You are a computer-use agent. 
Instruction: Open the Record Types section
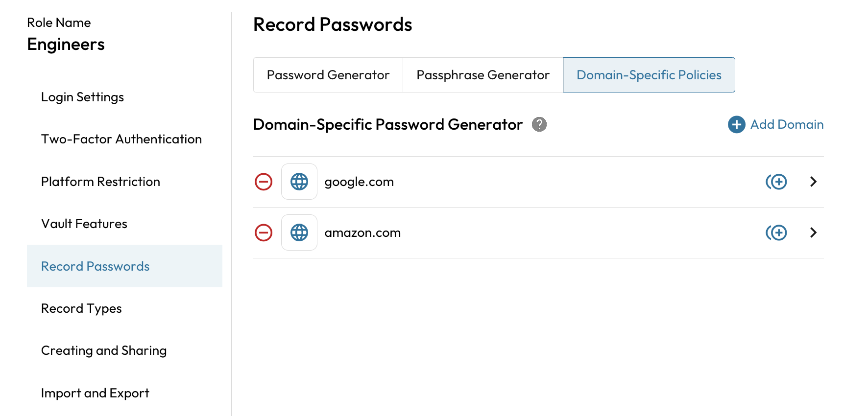click(81, 308)
